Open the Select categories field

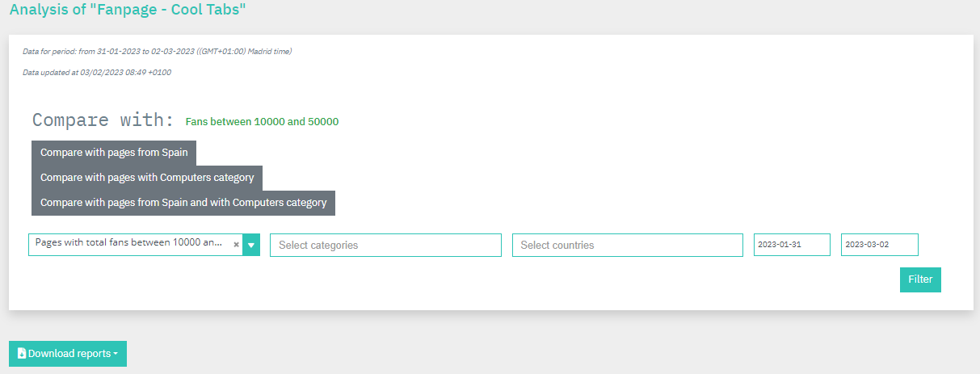[385, 245]
